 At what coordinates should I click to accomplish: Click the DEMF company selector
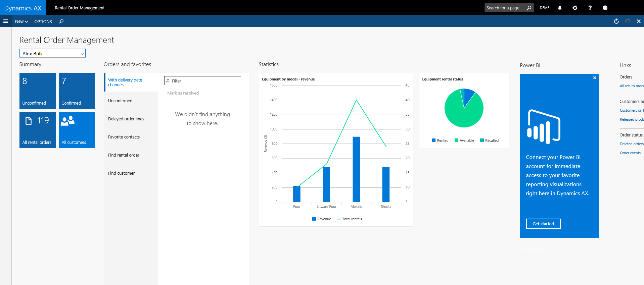(544, 8)
